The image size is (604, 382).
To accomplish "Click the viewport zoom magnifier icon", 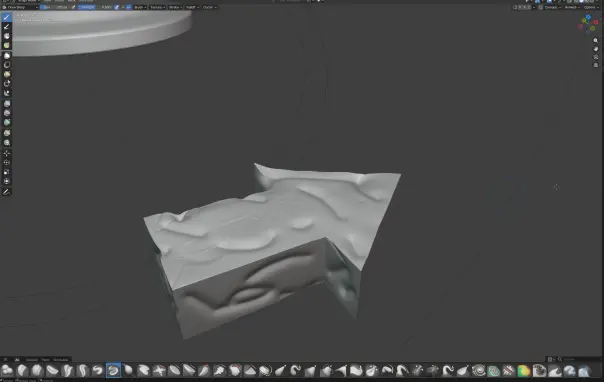I will coord(596,40).
